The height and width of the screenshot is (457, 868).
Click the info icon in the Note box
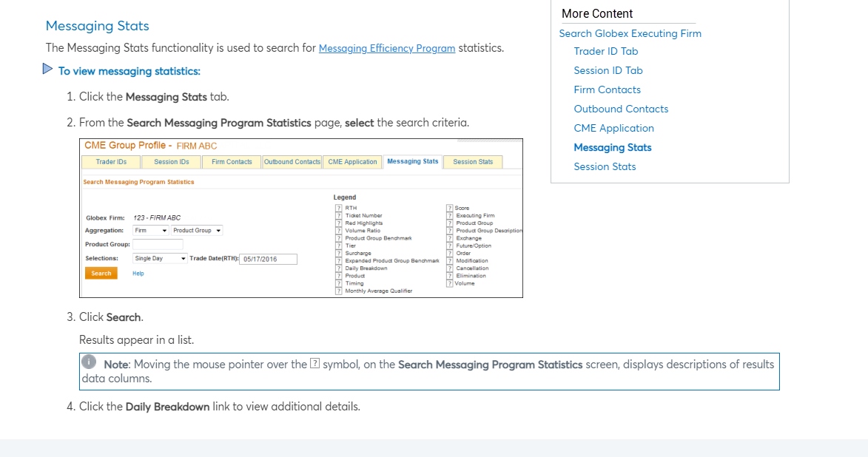pos(89,362)
